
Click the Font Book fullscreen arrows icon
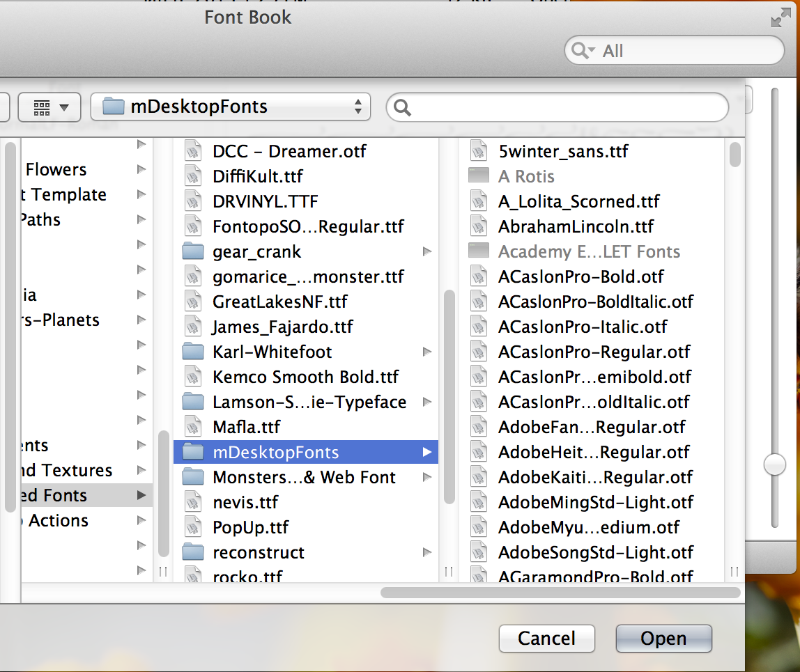[x=780, y=17]
